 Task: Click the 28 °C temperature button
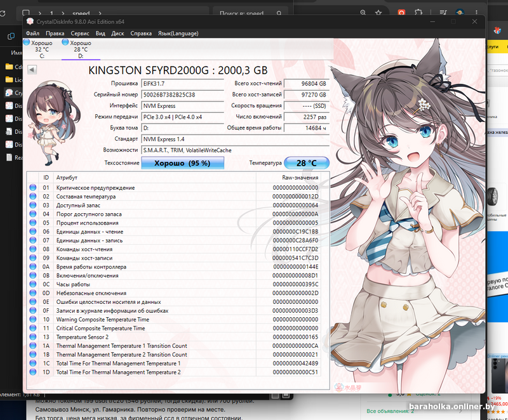[307, 163]
